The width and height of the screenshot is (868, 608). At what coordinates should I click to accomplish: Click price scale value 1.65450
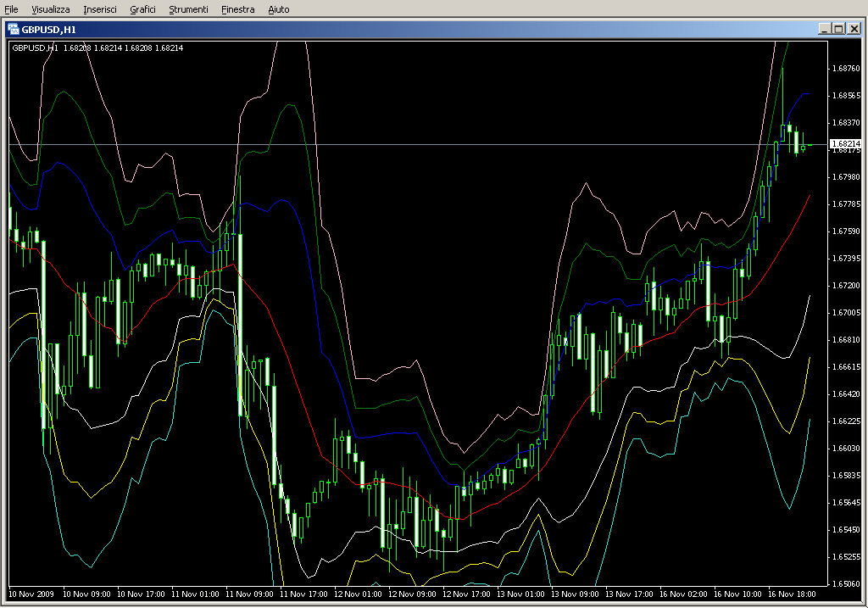(847, 530)
